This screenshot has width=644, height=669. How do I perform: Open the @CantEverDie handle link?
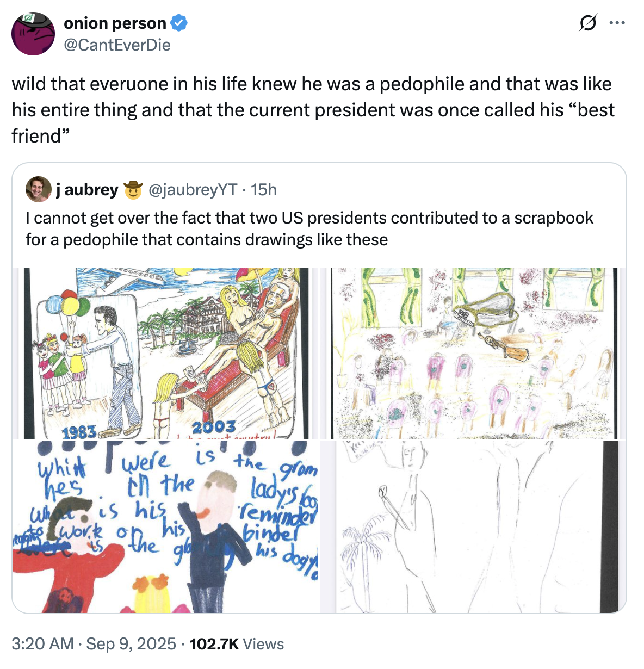pos(117,45)
